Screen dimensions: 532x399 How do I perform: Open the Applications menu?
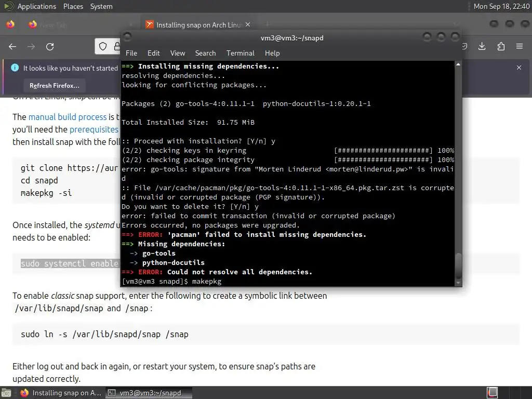point(37,6)
